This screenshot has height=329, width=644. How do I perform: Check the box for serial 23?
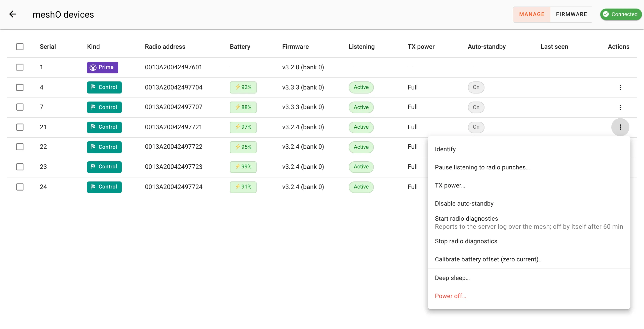[20, 167]
